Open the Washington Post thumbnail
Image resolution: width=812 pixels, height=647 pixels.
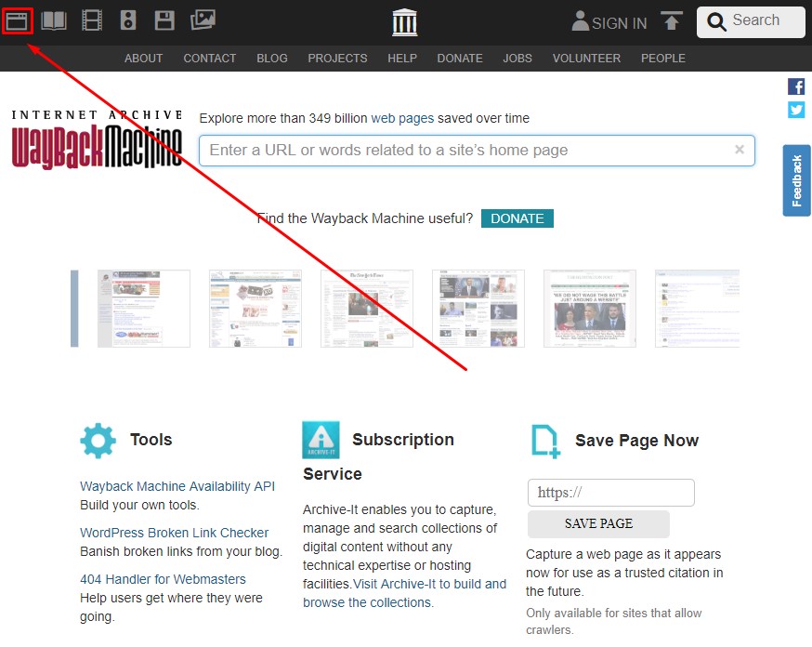(589, 309)
